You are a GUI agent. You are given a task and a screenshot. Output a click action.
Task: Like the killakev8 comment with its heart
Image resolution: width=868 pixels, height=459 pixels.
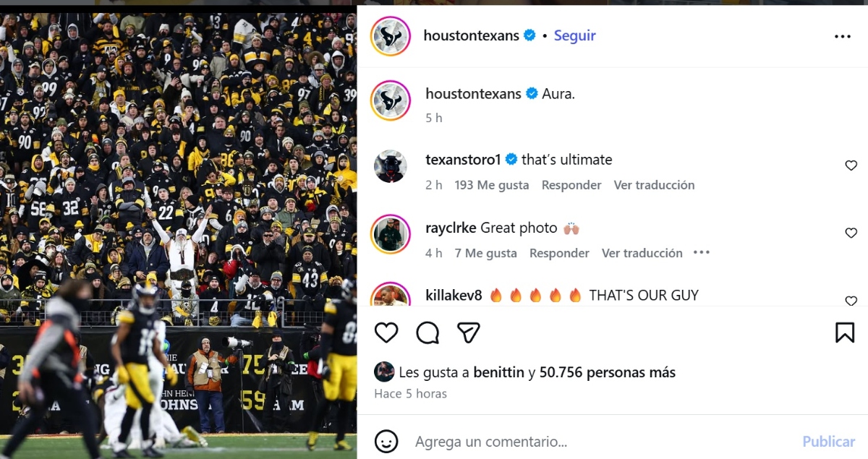pyautogui.click(x=851, y=301)
